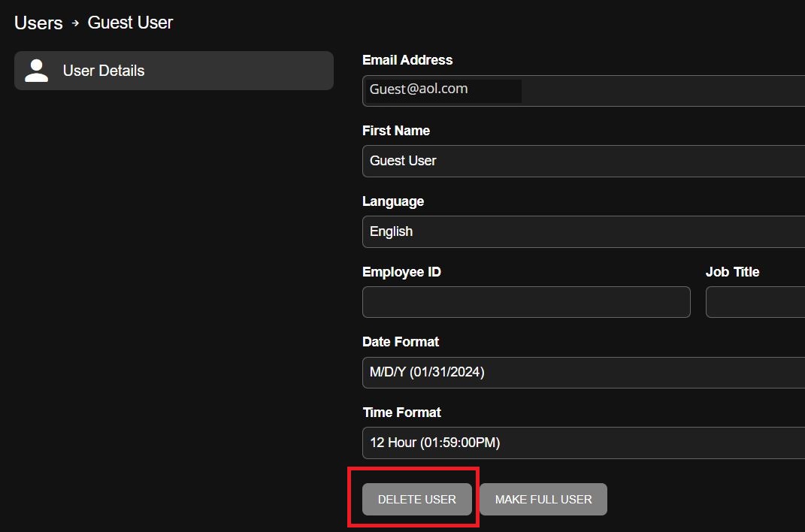Click the Email Address label

click(407, 60)
